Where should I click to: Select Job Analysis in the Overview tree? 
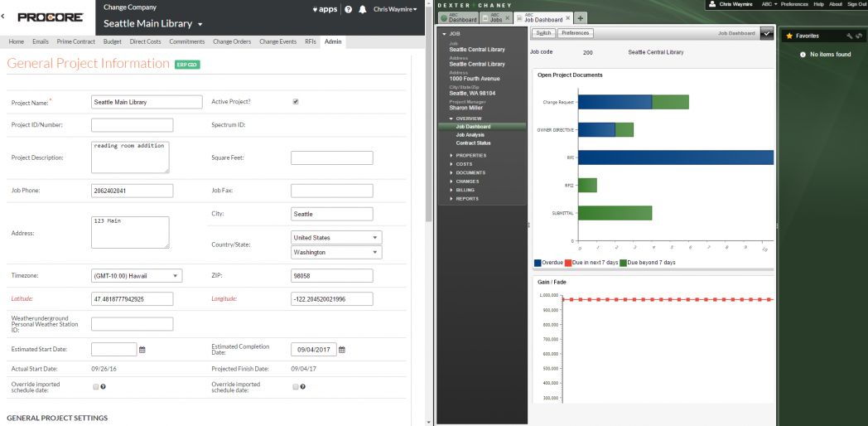coord(470,134)
